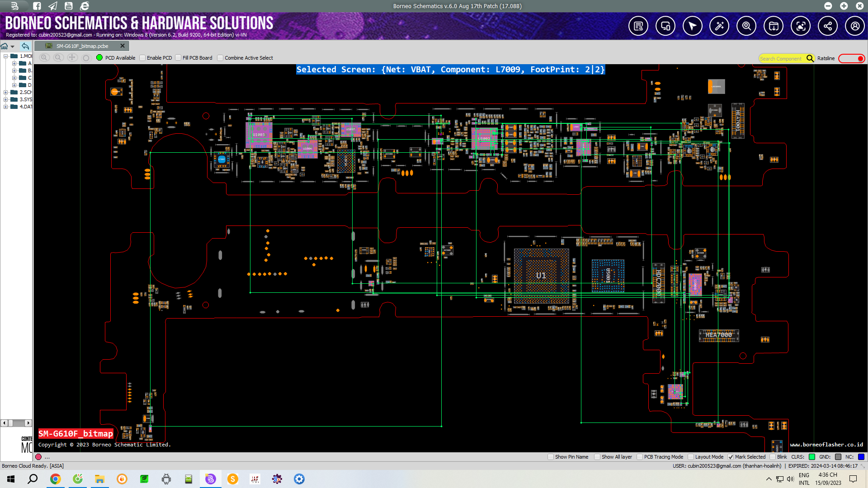Close the SM-G610F_bitmap.pcbe tab
The image size is (868, 488).
123,46
